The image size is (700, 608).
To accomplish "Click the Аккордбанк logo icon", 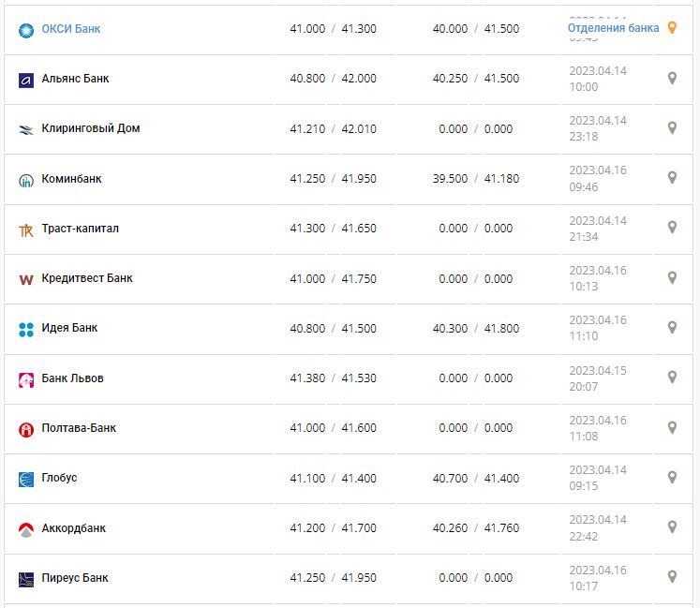I will click(26, 529).
